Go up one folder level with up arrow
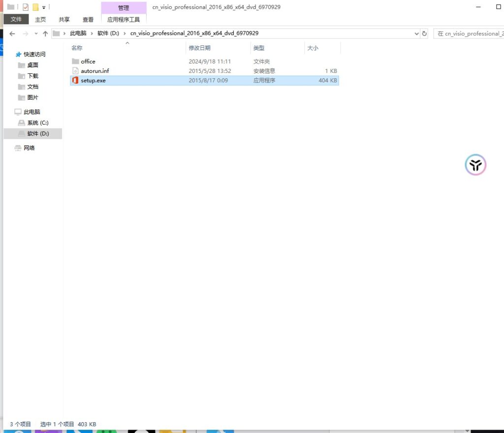Viewport: 504px width, 433px height. click(45, 33)
